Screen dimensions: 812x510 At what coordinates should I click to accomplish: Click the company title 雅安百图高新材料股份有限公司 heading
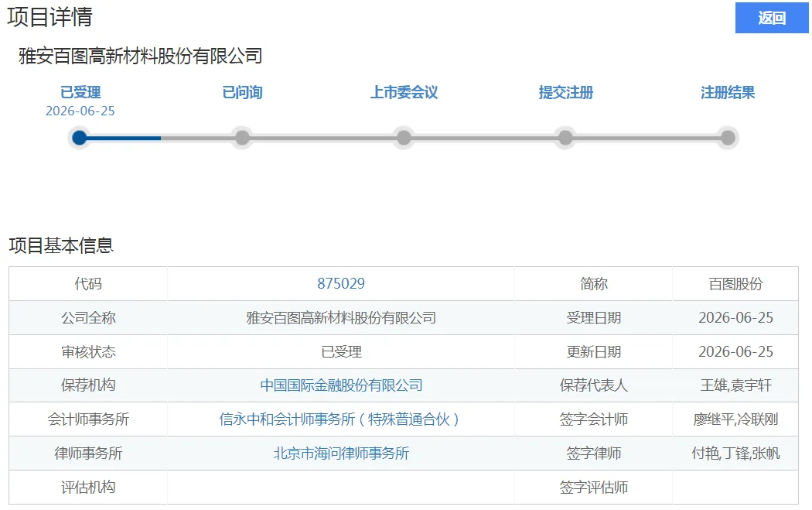point(140,56)
